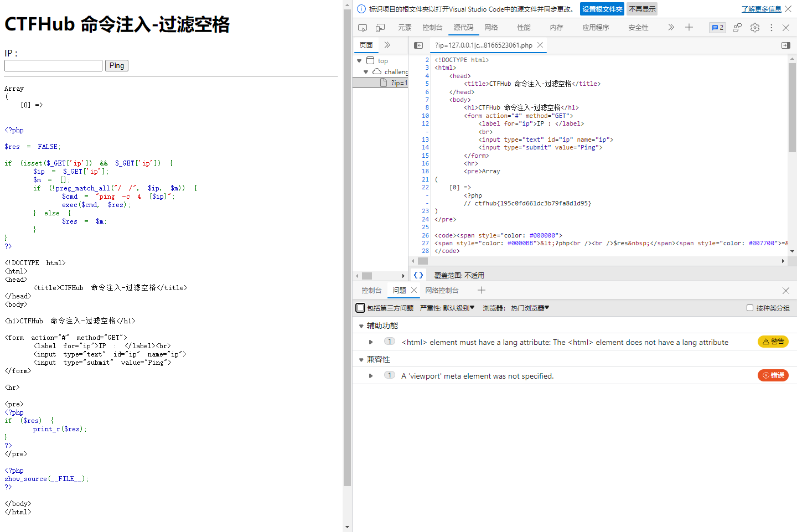Click the cloud icon beside challenge domain
Screen dimensions: 797x532
tap(377, 71)
